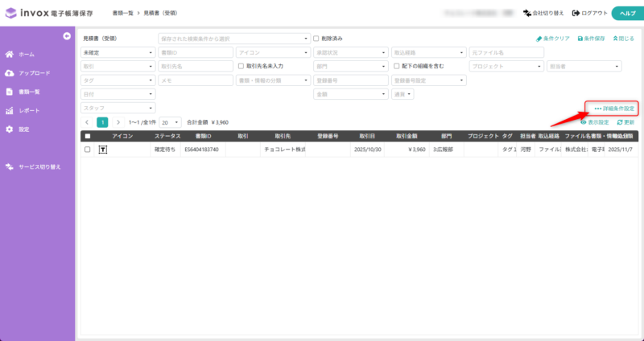Click the 確定待ち status cell
Viewport: 644px width, 341px height.
pyautogui.click(x=165, y=150)
